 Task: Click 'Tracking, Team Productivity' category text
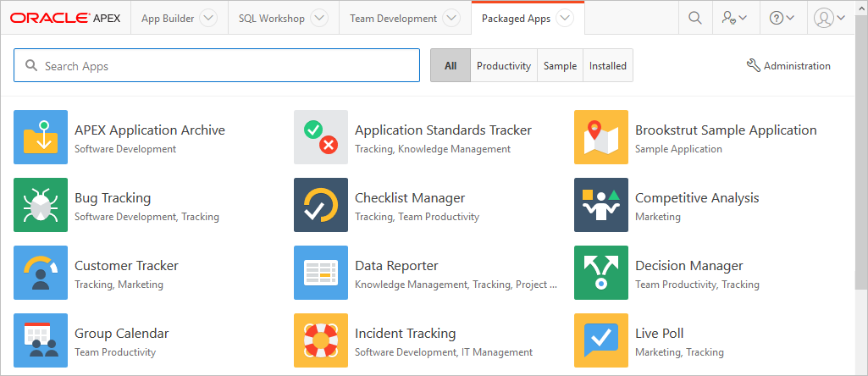click(417, 217)
